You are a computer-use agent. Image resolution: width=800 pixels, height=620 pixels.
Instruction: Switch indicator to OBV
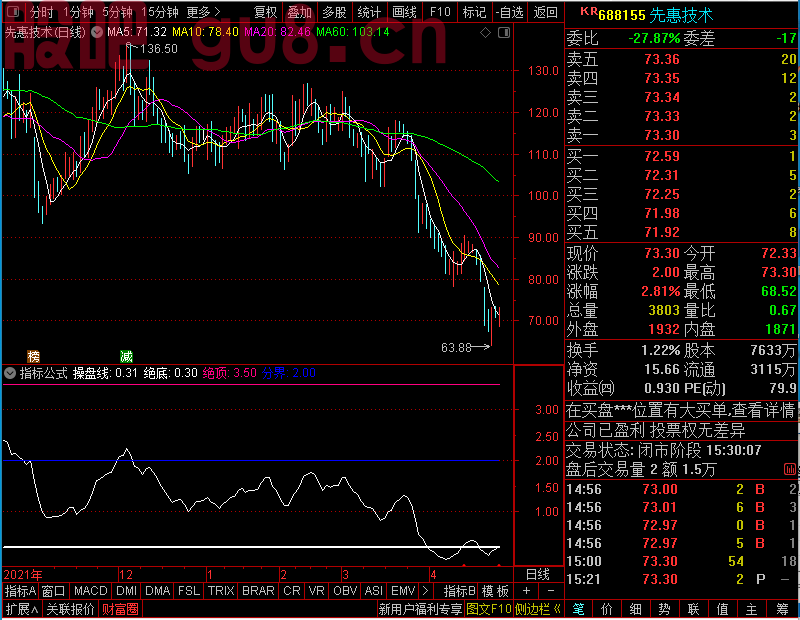pyautogui.click(x=345, y=591)
